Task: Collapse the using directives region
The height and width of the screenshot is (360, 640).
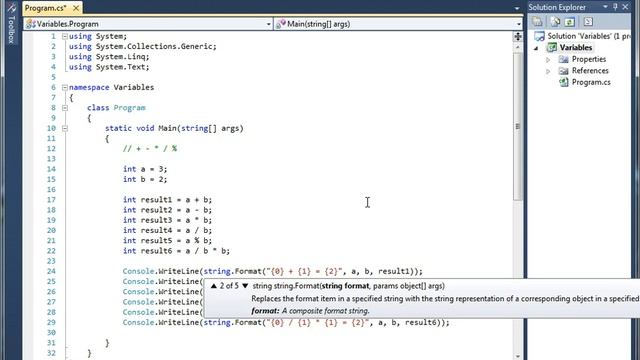Action: point(64,36)
